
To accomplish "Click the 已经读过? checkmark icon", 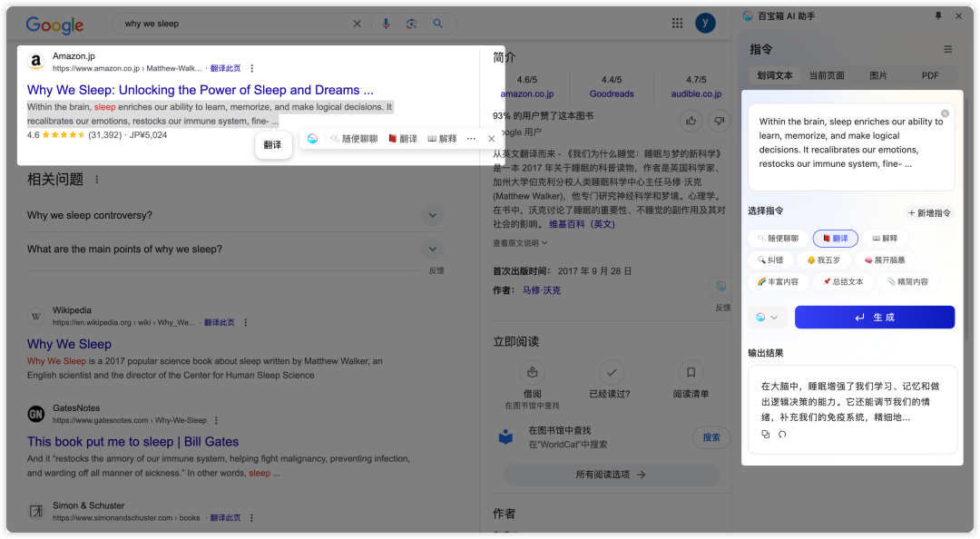I will tap(612, 373).
